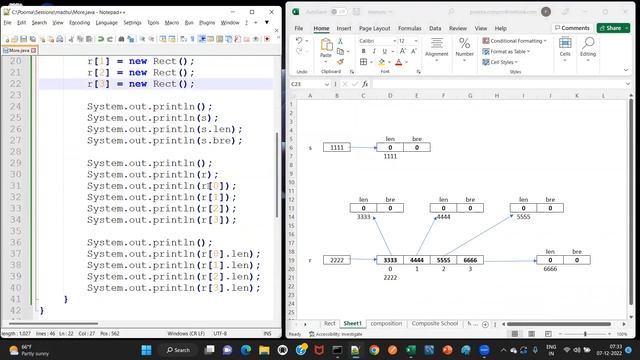Open Excel Insert ribbon tab
The image size is (640, 360).
[x=344, y=28]
